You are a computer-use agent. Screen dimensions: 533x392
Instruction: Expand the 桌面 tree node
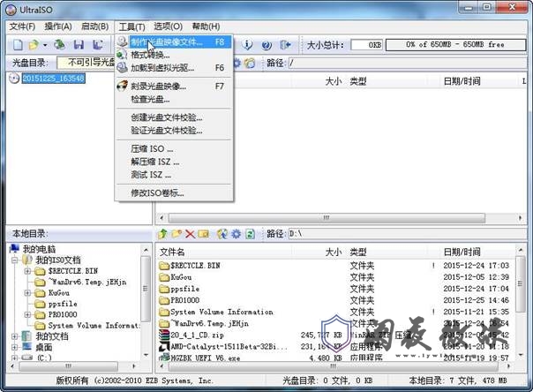point(14,348)
